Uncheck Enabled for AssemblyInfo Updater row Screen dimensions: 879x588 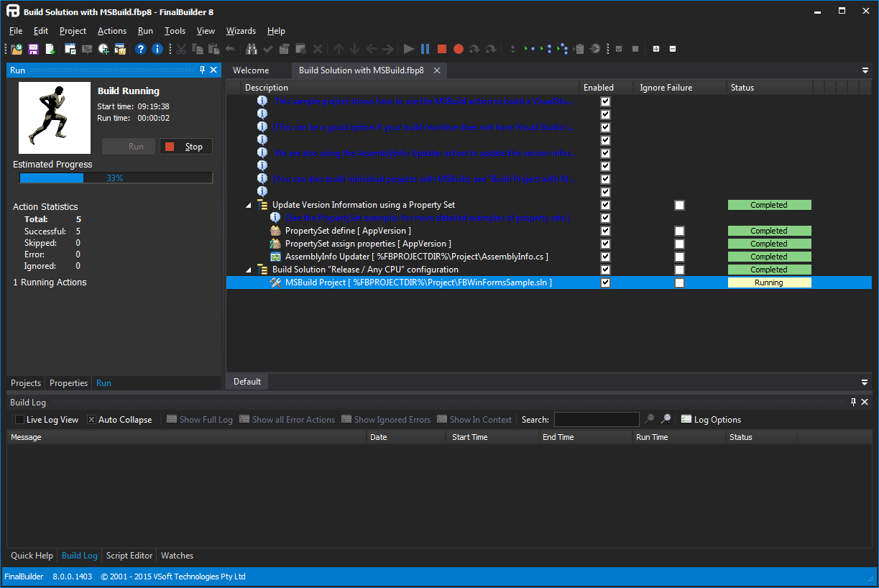point(605,257)
